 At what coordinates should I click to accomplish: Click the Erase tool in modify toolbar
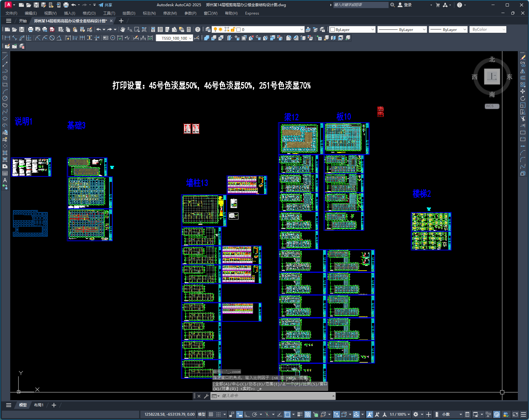(523, 57)
